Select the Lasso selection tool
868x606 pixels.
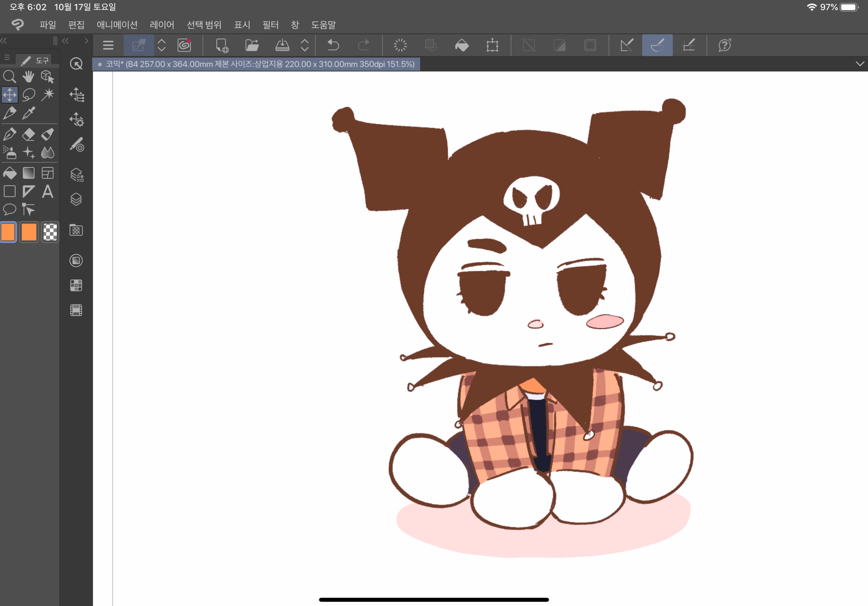pyautogui.click(x=28, y=94)
